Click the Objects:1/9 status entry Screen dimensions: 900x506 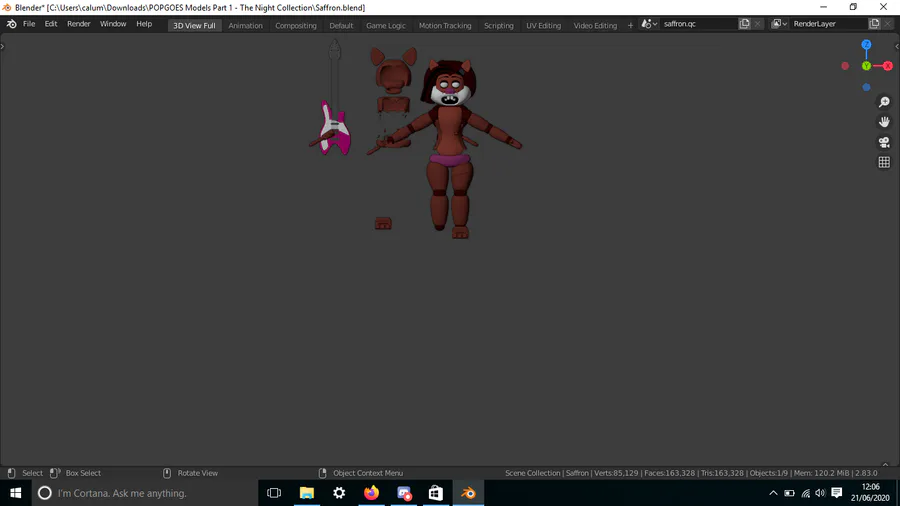[769, 473]
